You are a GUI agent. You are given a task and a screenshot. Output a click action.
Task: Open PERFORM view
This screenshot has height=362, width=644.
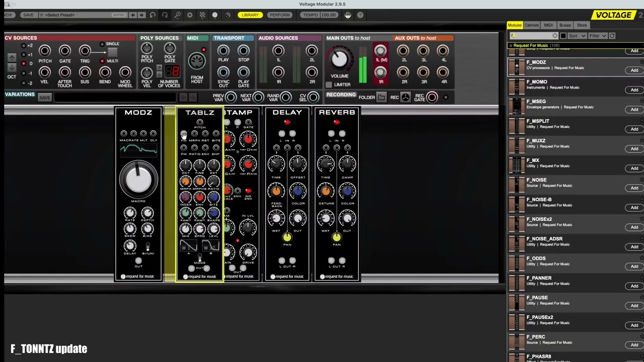(x=280, y=15)
